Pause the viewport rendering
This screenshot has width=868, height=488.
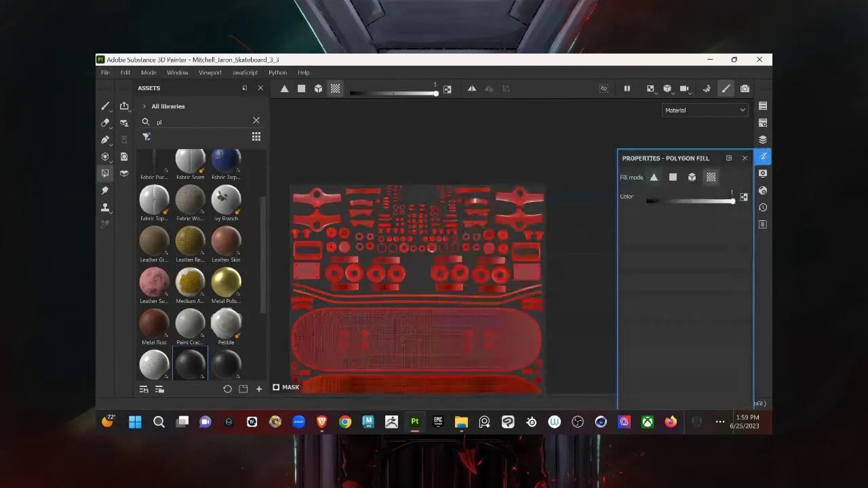click(x=627, y=89)
